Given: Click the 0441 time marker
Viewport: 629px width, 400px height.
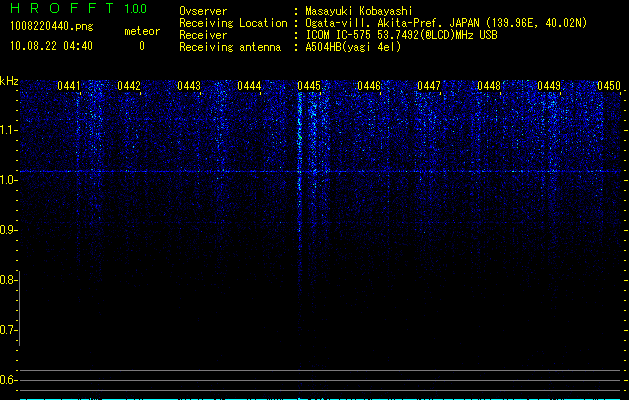Looking at the screenshot, I should tap(69, 85).
